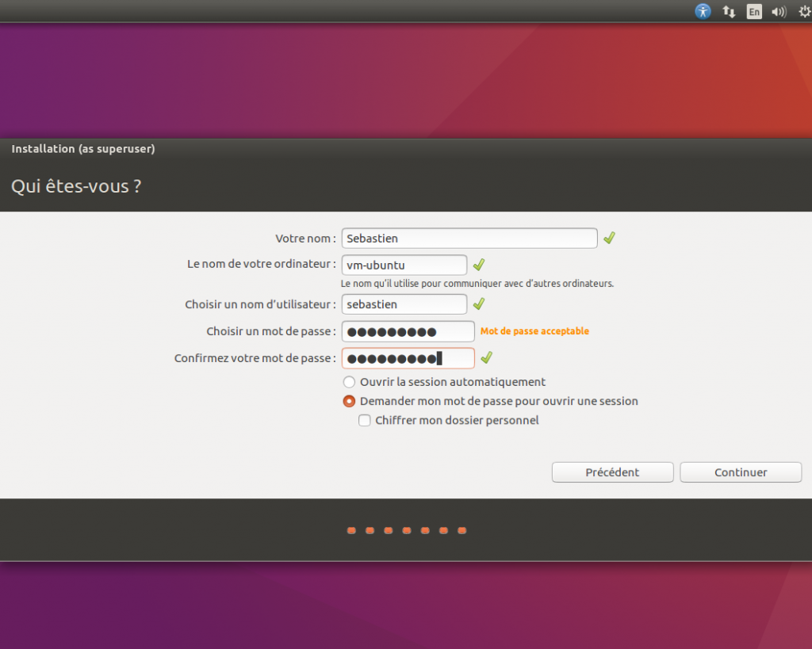This screenshot has height=649, width=812.
Task: Click the volume icon in the top bar
Action: click(x=778, y=11)
